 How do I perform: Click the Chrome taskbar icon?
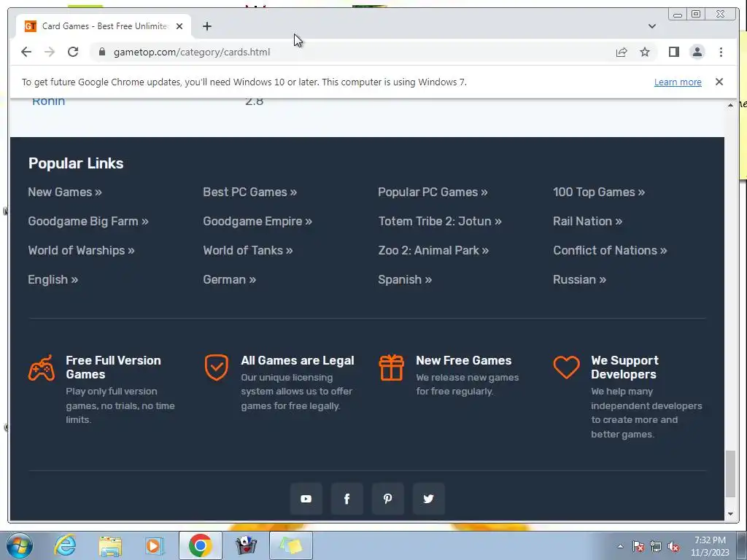click(x=200, y=545)
